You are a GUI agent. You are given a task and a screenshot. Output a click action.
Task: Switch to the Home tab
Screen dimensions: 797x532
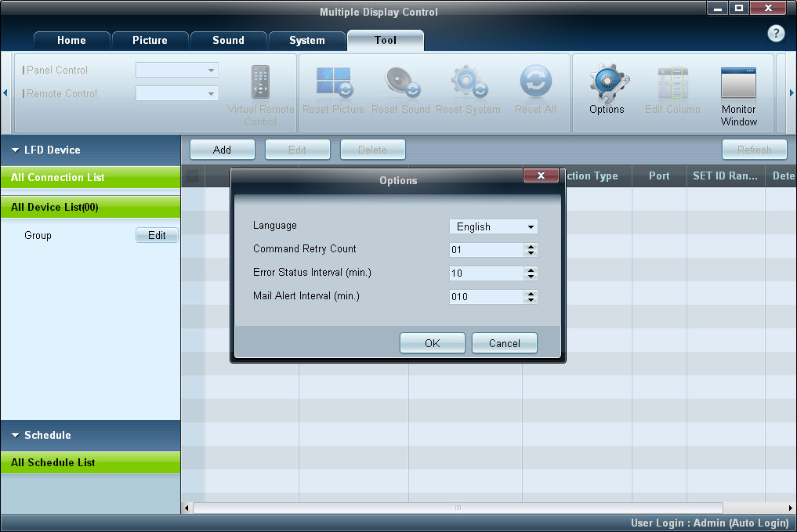point(71,41)
